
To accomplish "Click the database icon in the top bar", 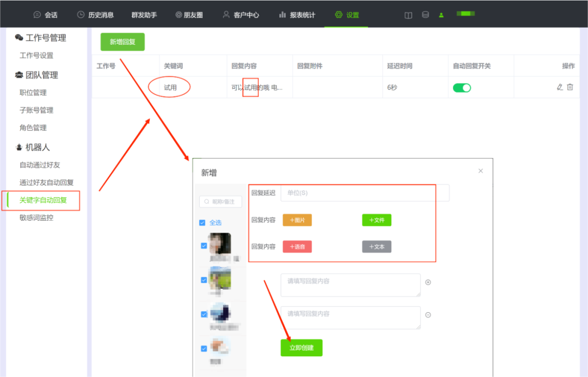I will (x=425, y=15).
